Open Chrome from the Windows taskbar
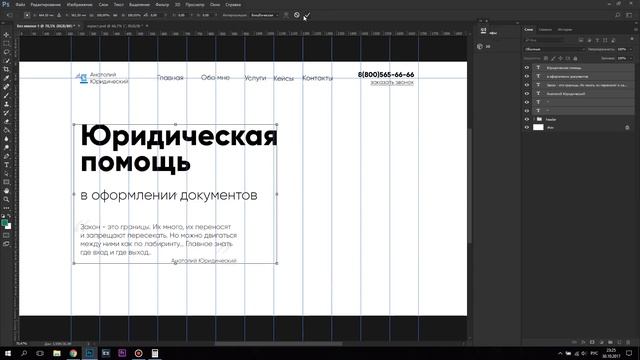The image size is (640, 360). tap(73, 353)
